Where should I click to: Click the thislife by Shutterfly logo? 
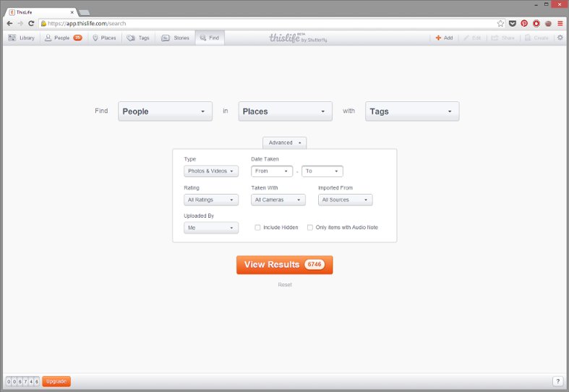coord(298,38)
